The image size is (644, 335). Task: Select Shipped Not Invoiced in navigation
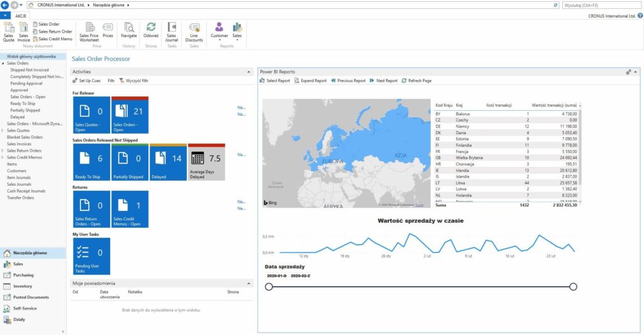point(29,71)
